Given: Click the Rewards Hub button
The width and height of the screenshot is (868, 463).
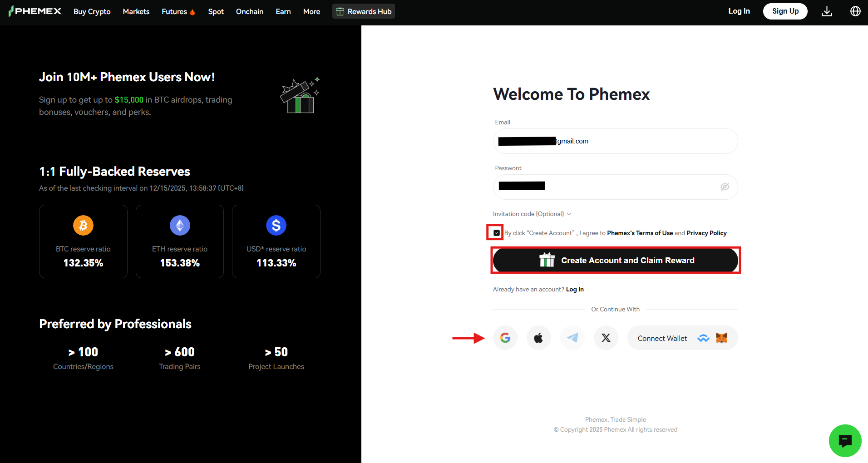Looking at the screenshot, I should tap(363, 11).
